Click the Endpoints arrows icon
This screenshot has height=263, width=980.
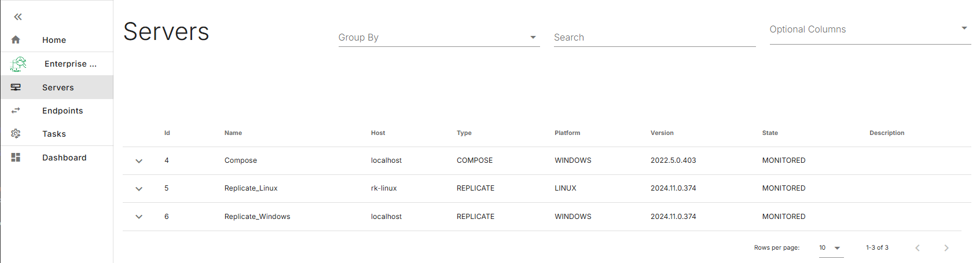(16, 111)
